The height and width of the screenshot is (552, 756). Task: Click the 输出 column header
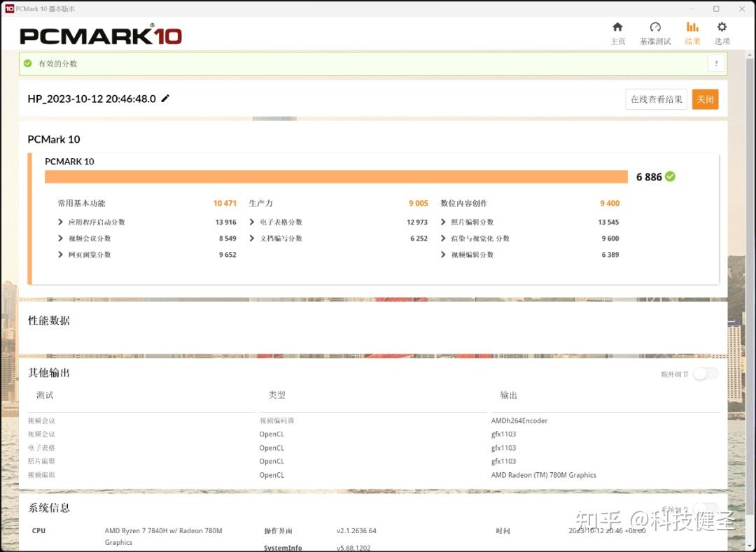509,395
